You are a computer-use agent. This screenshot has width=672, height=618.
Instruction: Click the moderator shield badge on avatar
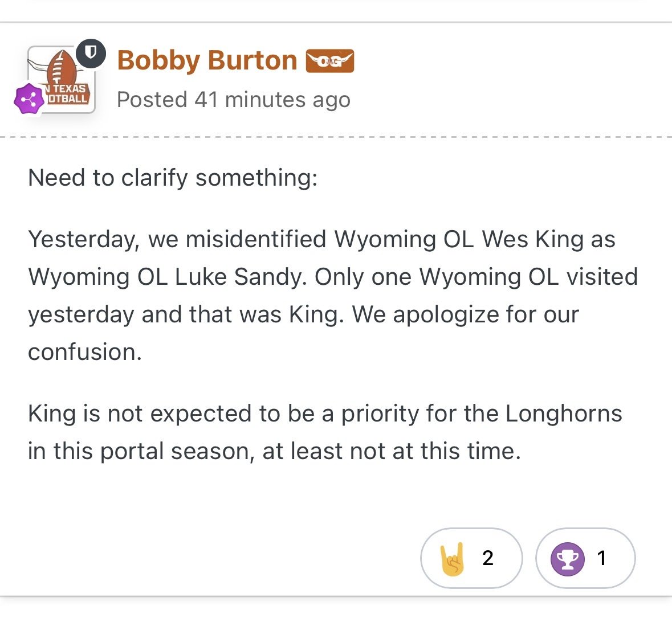tap(91, 54)
